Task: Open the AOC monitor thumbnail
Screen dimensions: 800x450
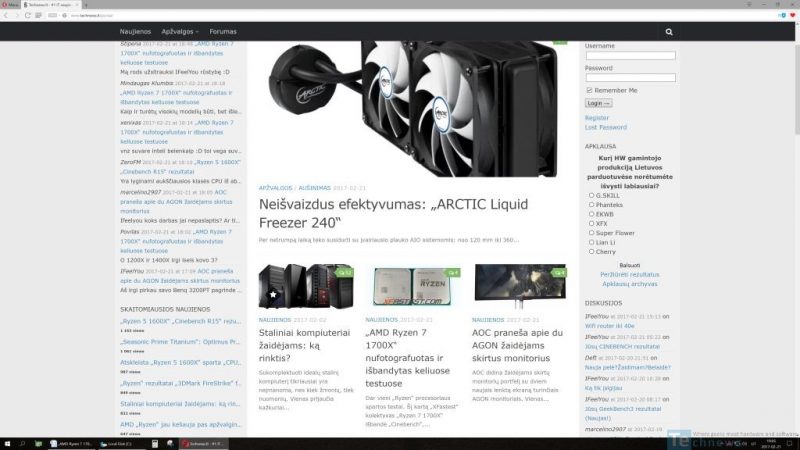Action: pyautogui.click(x=519, y=286)
